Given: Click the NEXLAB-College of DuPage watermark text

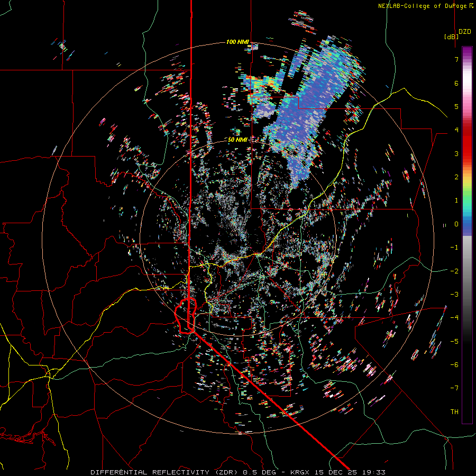Looking at the screenshot, I should point(426,6).
